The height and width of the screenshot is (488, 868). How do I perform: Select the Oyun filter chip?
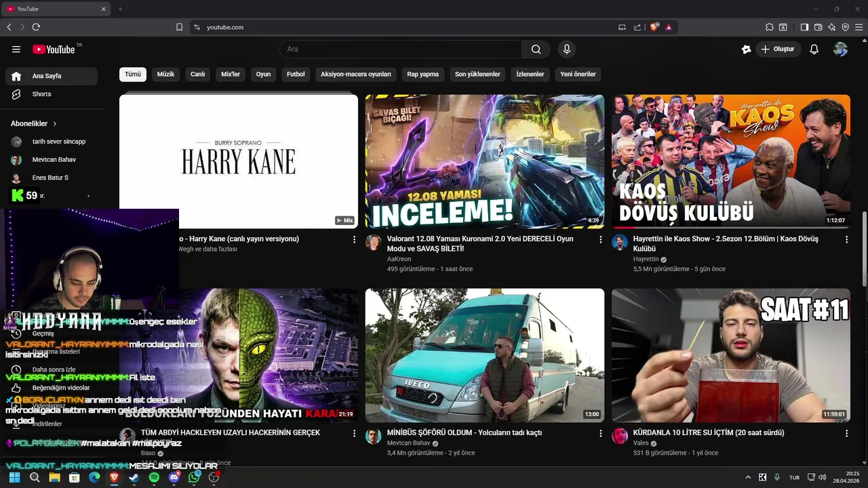[x=263, y=74]
